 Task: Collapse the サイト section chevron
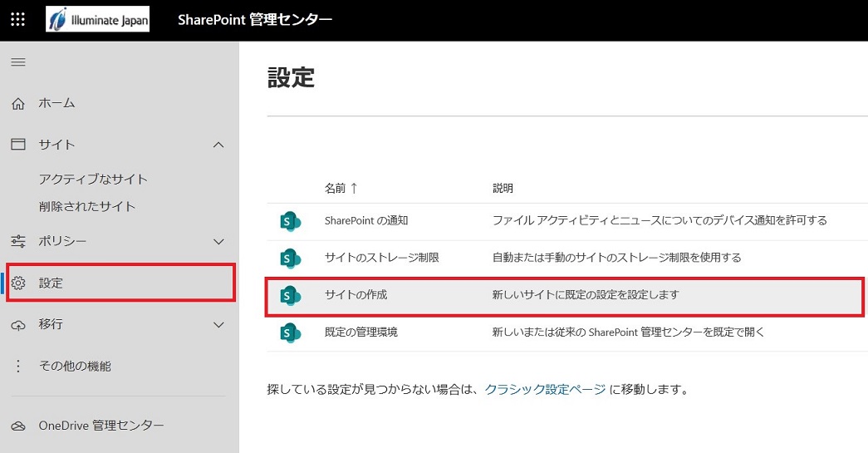218,145
